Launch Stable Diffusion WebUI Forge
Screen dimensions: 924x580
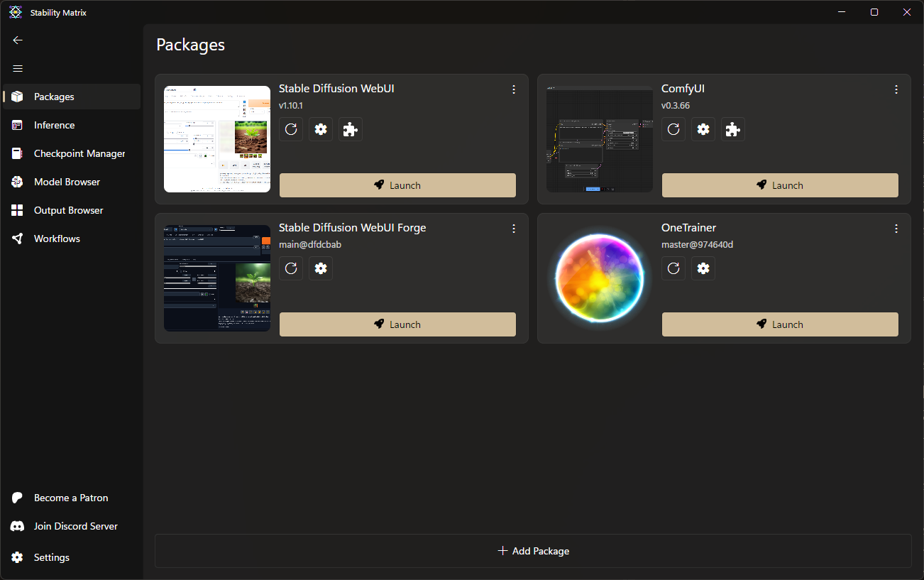(x=397, y=324)
